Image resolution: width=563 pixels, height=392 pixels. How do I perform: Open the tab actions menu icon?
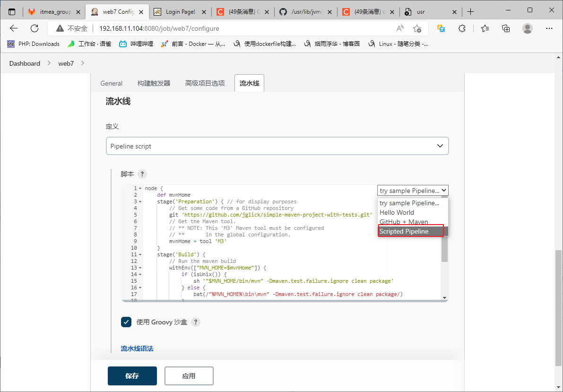click(x=12, y=12)
